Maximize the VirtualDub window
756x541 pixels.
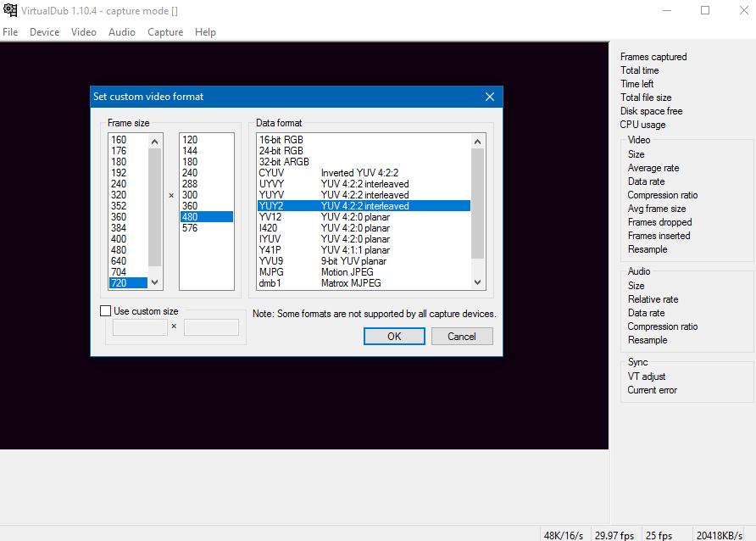pos(705,10)
